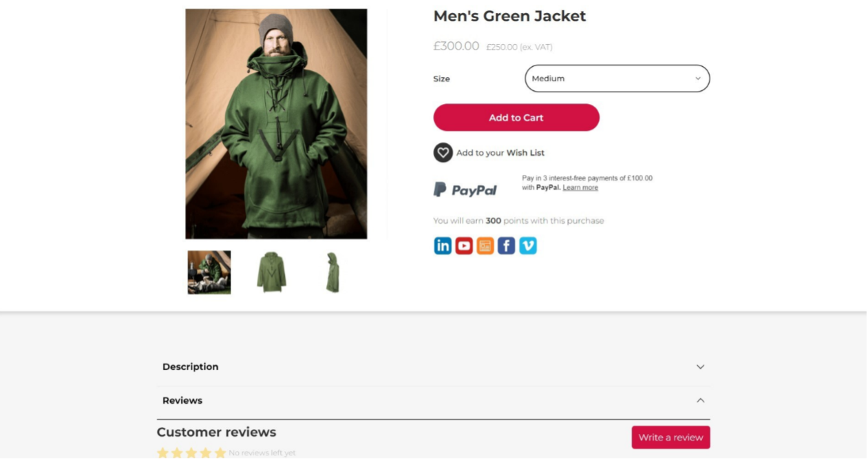Screen dimensions: 868x465
Task: Select the campsite photo thumbnail
Action: [x=209, y=272]
